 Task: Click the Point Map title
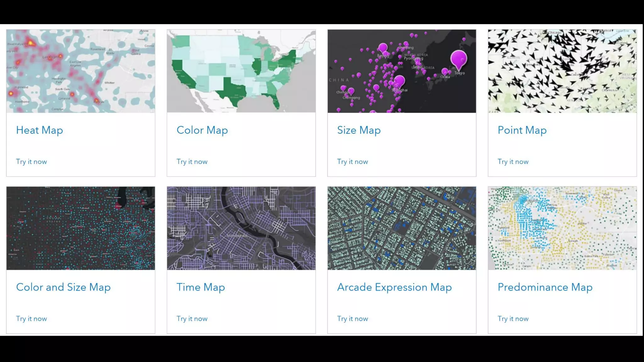(522, 130)
